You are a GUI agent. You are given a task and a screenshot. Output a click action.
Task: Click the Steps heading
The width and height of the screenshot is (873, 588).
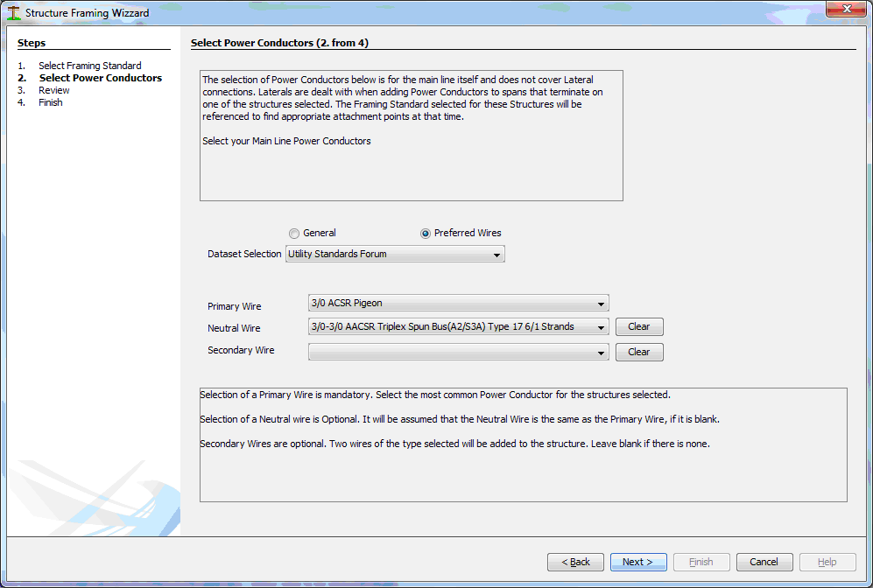pyautogui.click(x=32, y=43)
